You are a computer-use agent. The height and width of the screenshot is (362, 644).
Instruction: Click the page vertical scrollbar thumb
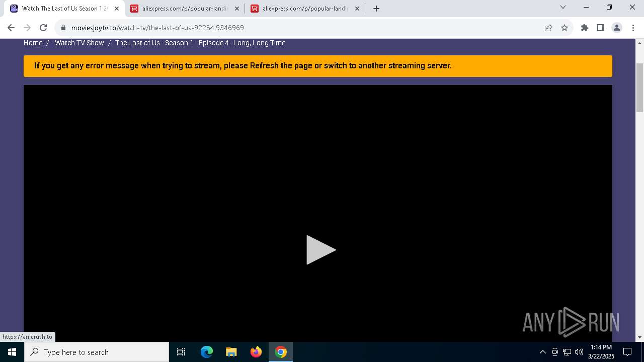(640, 88)
